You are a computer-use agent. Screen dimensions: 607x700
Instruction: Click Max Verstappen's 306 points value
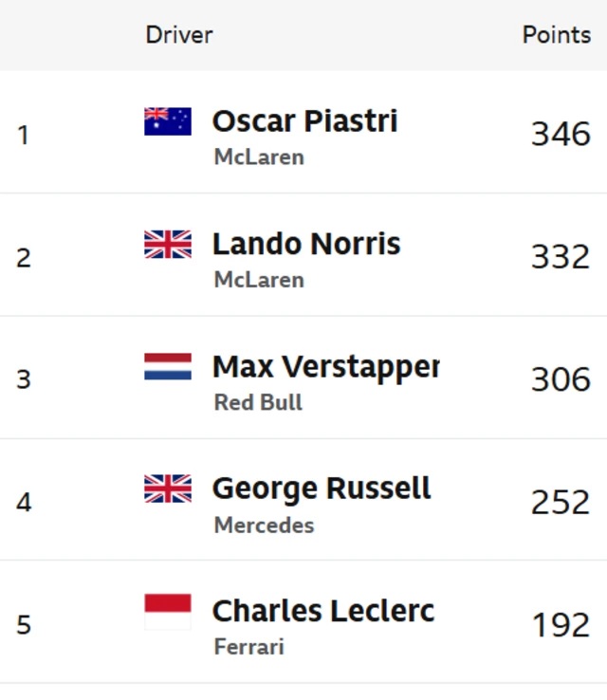click(561, 378)
